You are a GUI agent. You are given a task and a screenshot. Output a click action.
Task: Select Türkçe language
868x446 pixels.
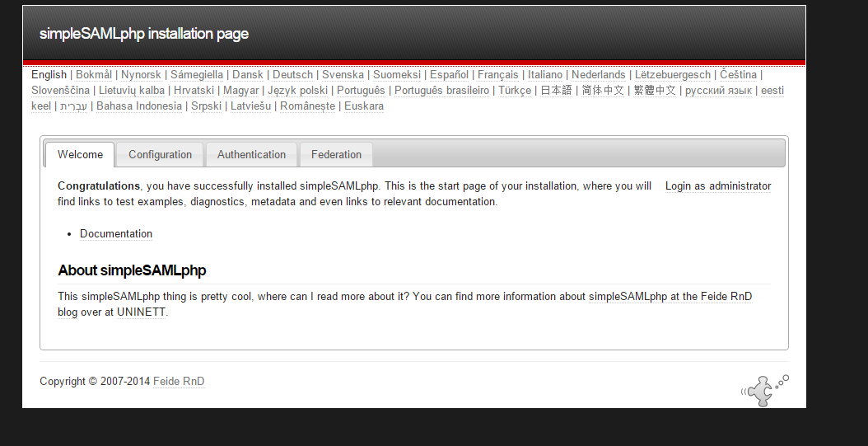(x=515, y=91)
